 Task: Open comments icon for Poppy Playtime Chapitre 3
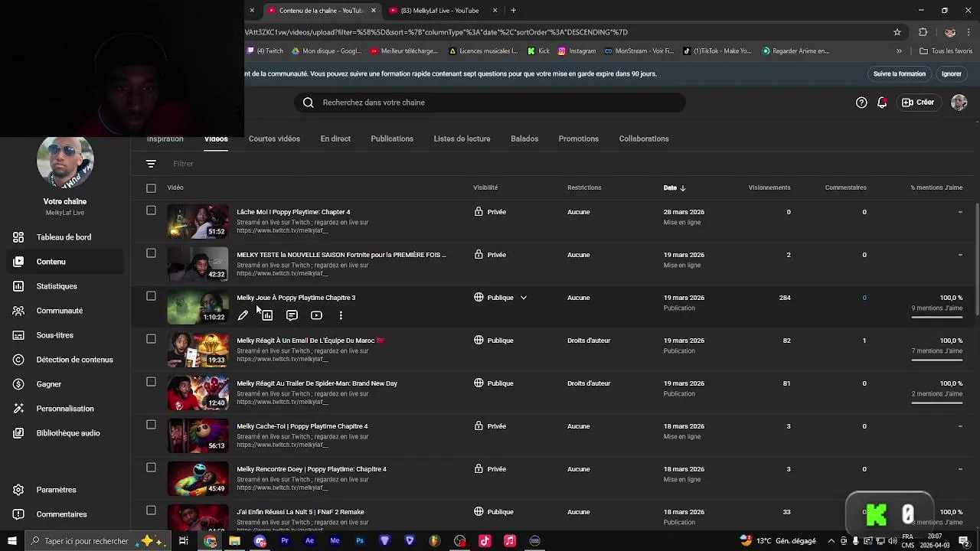[292, 315]
